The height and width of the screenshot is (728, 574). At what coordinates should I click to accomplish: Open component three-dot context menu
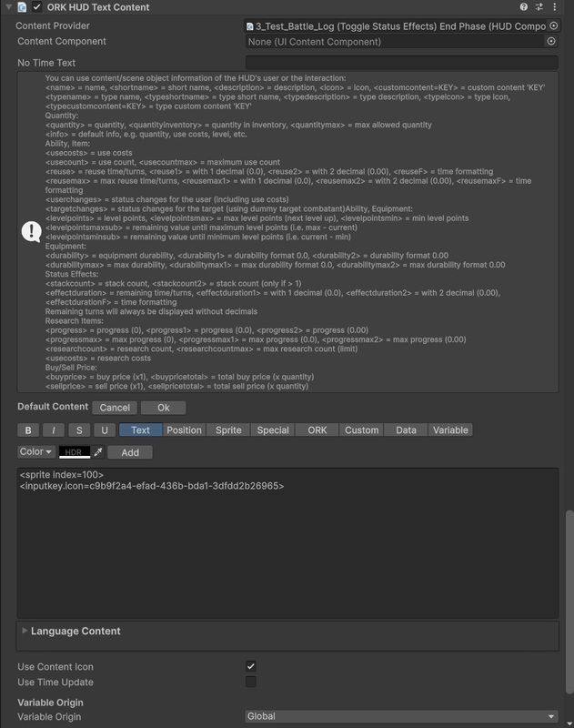tap(554, 7)
